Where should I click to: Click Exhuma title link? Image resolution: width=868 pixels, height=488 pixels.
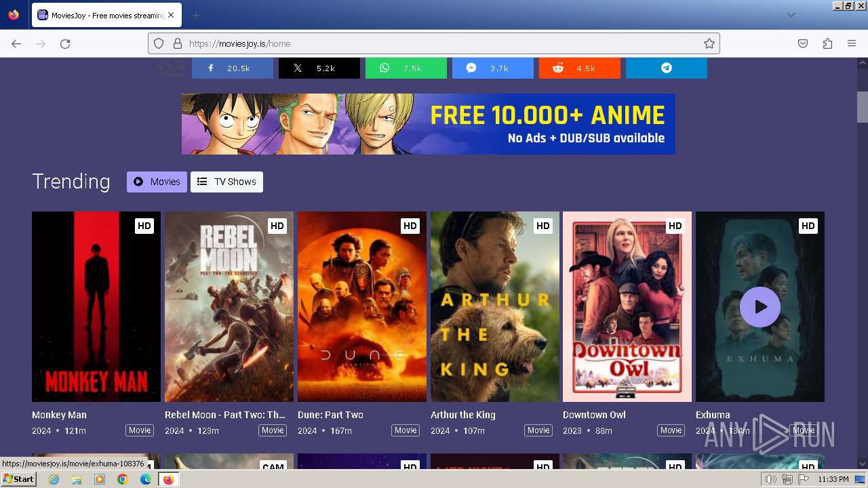tap(713, 415)
